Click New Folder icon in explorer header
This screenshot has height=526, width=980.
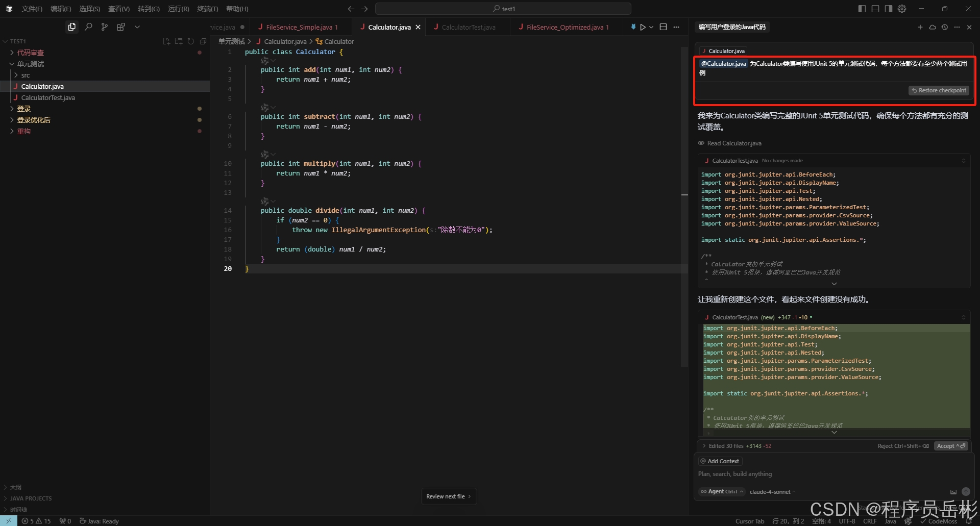(179, 41)
